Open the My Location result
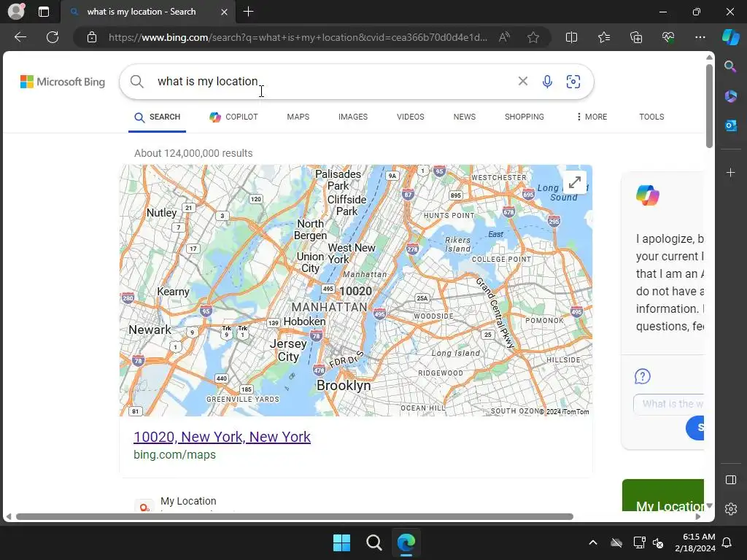 click(188, 501)
